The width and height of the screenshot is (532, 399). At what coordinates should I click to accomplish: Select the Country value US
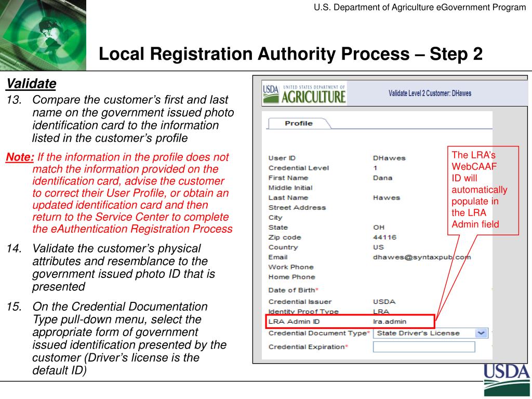[x=378, y=247]
